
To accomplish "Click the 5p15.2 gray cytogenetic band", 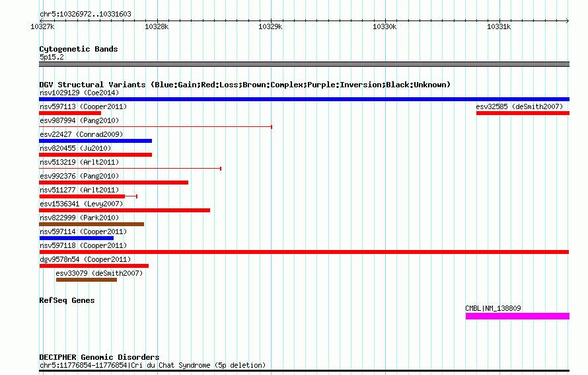I will [304, 64].
